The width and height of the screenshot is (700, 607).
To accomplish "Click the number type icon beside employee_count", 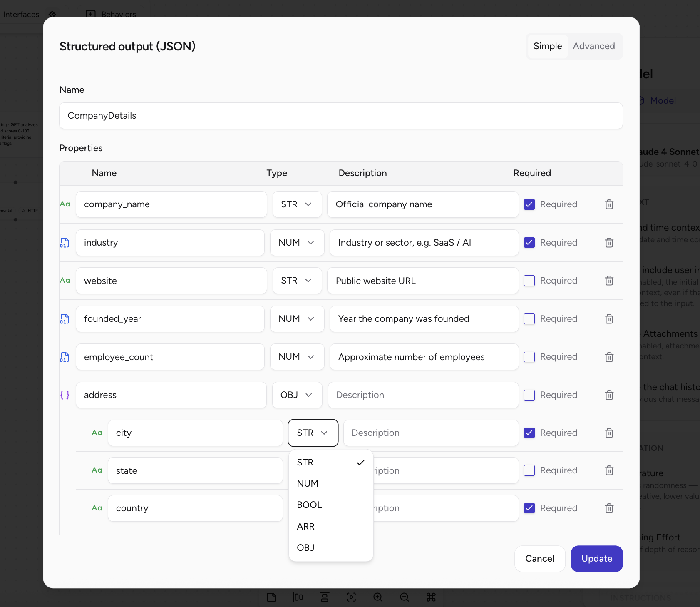I will point(65,357).
